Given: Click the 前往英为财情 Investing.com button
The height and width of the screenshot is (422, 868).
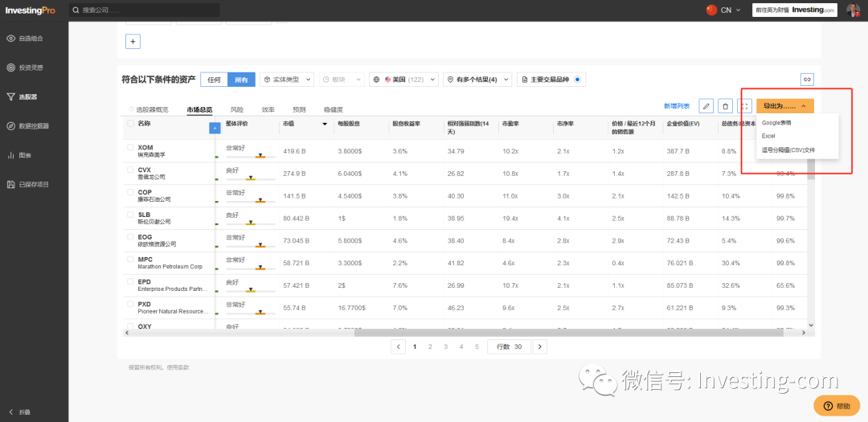Looking at the screenshot, I should 795,10.
